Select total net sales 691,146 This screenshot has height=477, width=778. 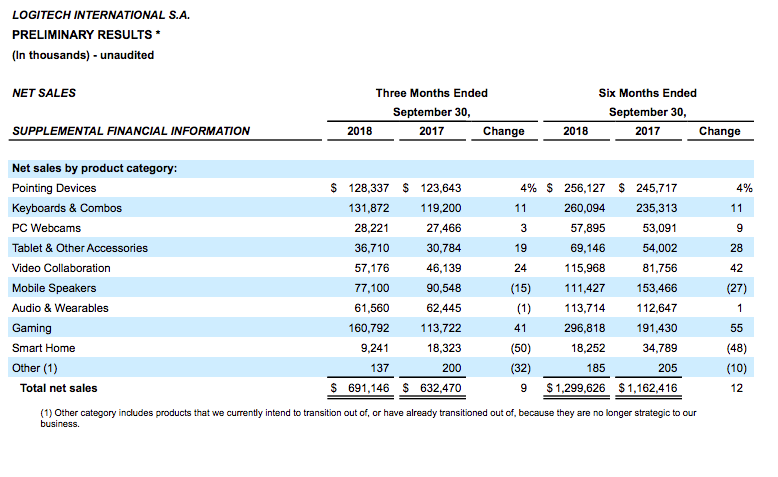[x=369, y=388]
